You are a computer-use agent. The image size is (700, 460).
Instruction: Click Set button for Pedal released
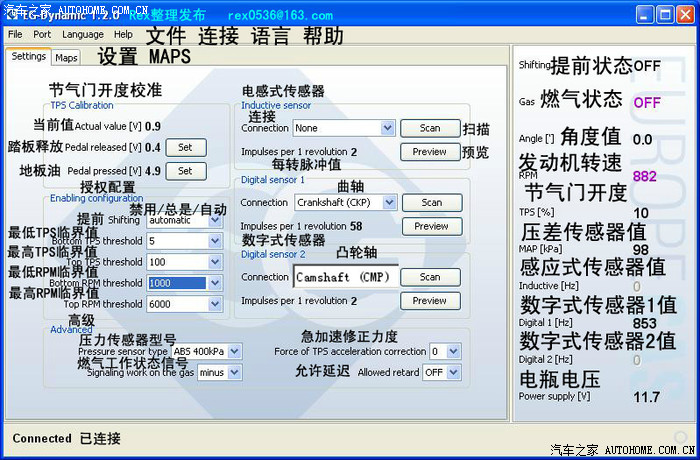185,147
